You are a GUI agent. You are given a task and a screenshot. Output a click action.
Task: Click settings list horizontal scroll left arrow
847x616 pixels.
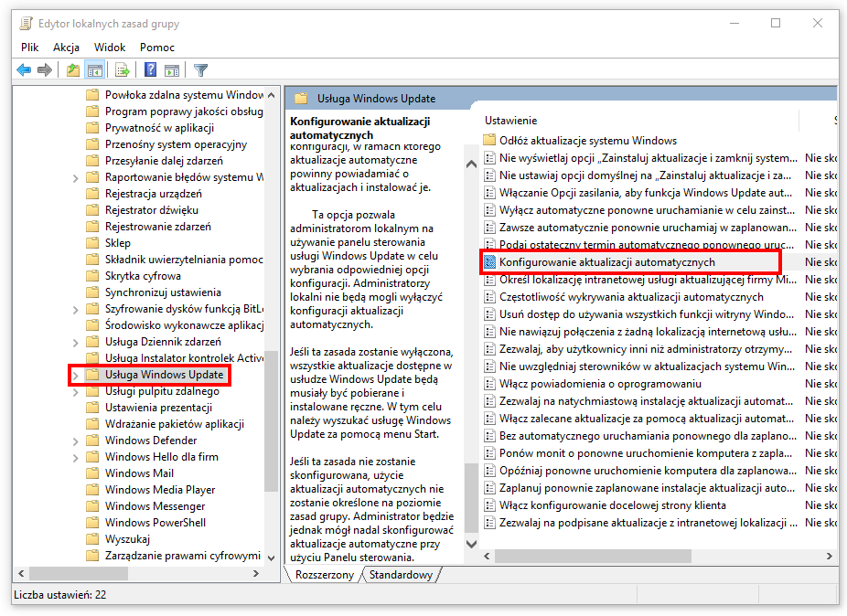(x=487, y=556)
